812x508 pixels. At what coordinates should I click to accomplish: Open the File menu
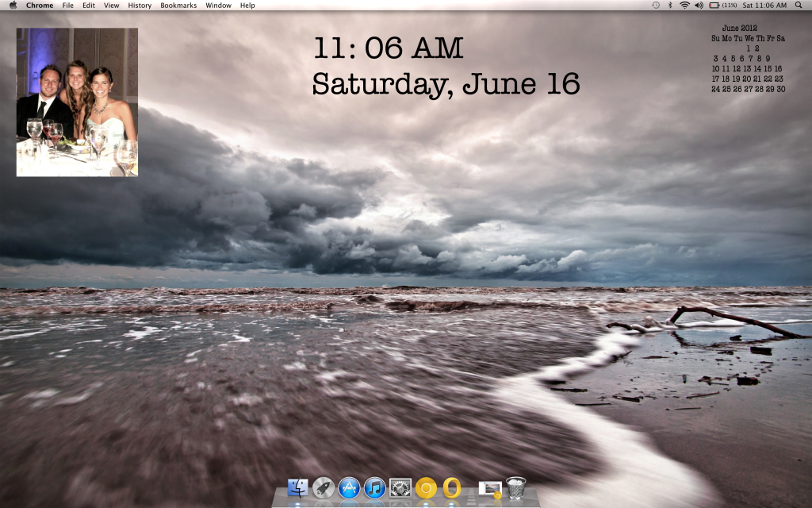[68, 6]
